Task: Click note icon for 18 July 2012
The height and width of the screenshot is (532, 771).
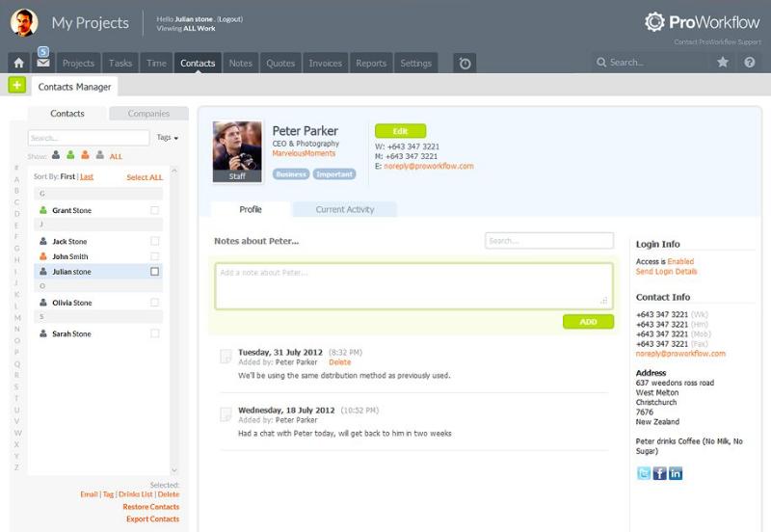Action: (226, 414)
